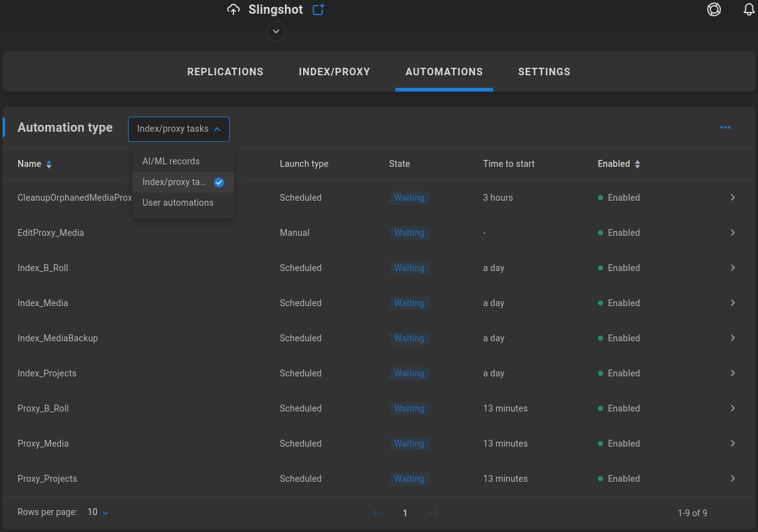
Task: Click the 1-9 of 9 count
Action: (x=692, y=513)
